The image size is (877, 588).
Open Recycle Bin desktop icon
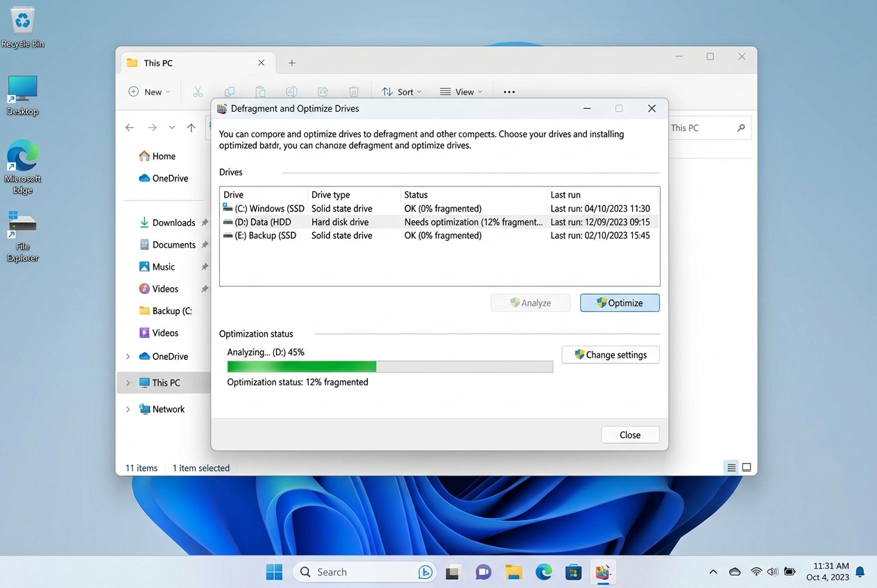(x=23, y=28)
